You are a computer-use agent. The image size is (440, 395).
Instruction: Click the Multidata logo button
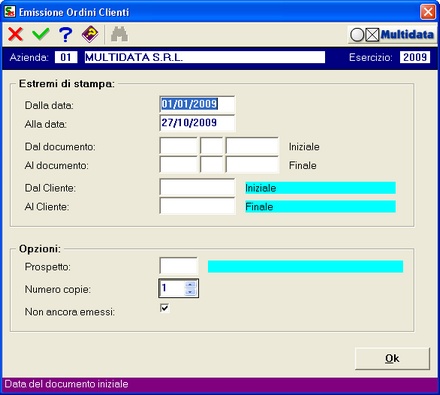coord(392,35)
